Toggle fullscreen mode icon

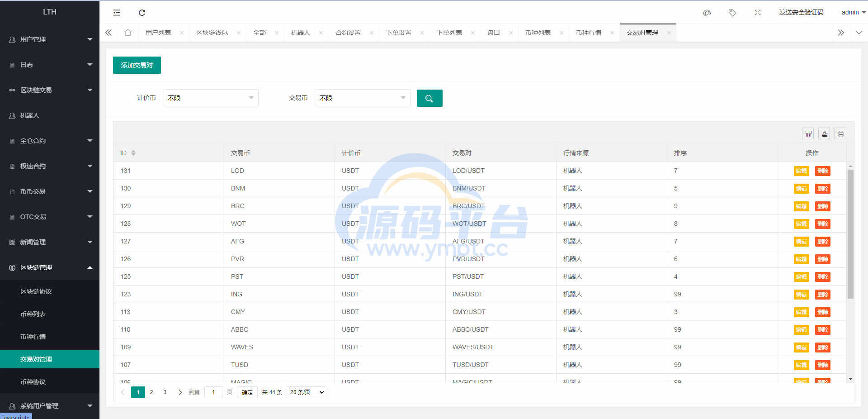758,13
